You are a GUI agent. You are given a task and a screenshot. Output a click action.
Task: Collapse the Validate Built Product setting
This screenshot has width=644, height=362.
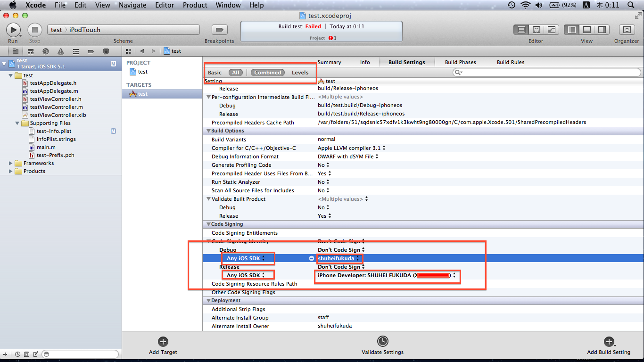(209, 199)
